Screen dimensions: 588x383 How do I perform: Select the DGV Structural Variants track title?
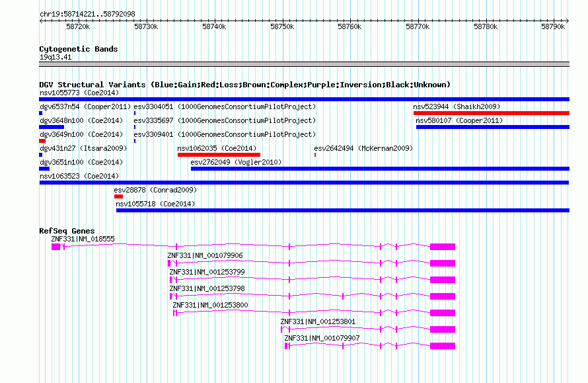[x=244, y=85]
